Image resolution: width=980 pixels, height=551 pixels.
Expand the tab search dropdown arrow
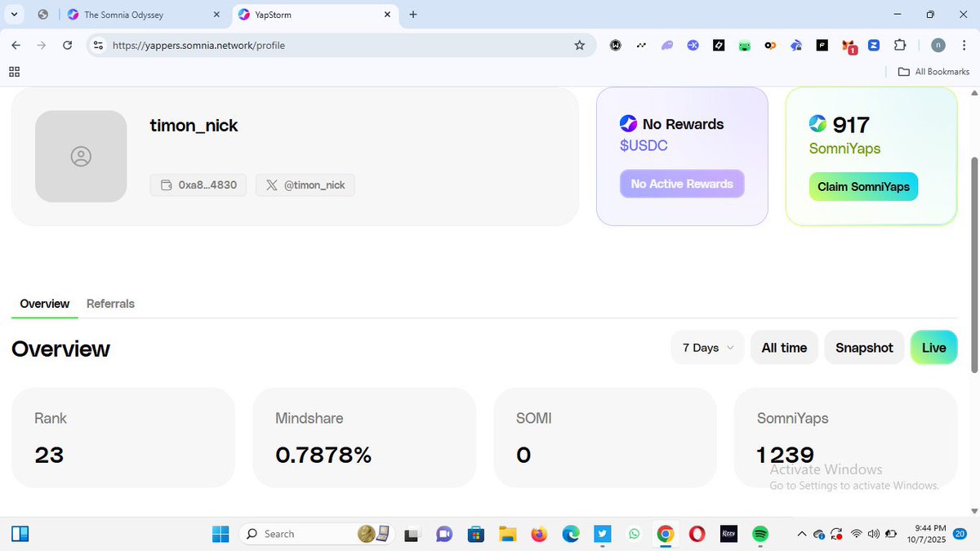click(15, 15)
